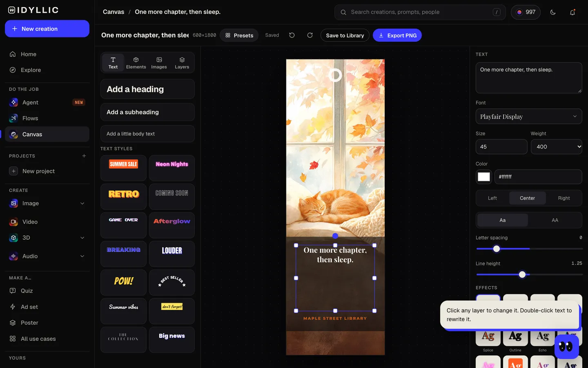Open the Poster maker
This screenshot has height=368, width=588.
pyautogui.click(x=47, y=323)
